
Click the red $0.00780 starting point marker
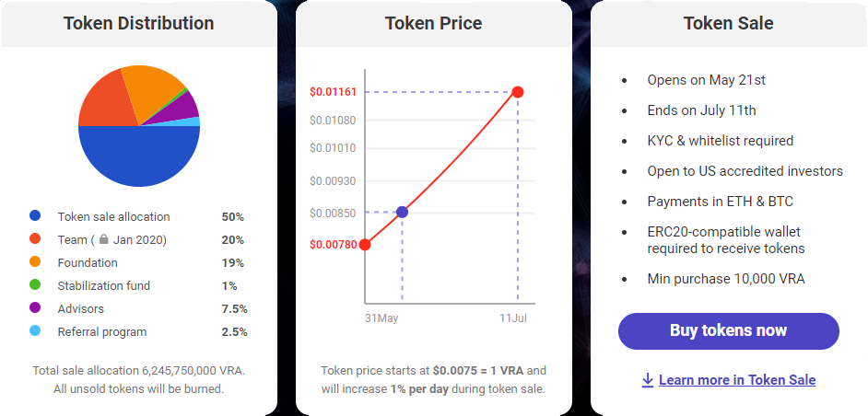[x=365, y=245]
